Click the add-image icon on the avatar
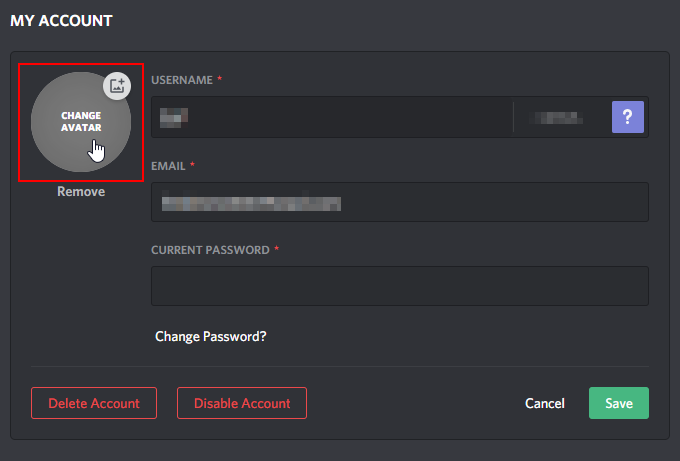Viewport: 680px width, 461px height. pos(117,85)
